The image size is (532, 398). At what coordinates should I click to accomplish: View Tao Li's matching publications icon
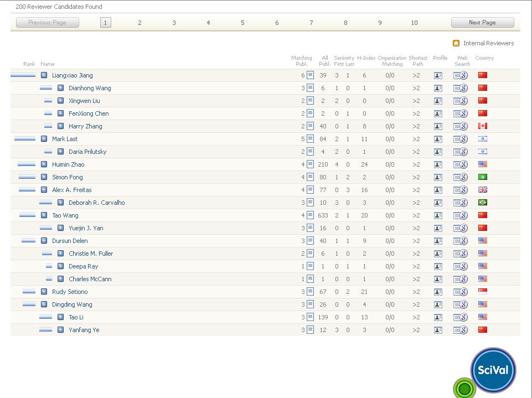(310, 317)
